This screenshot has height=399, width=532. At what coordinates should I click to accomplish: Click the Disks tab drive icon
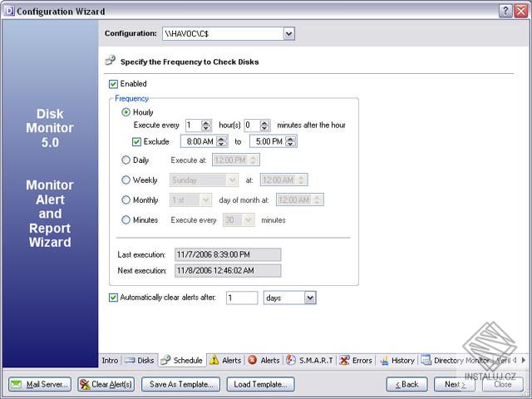click(130, 360)
